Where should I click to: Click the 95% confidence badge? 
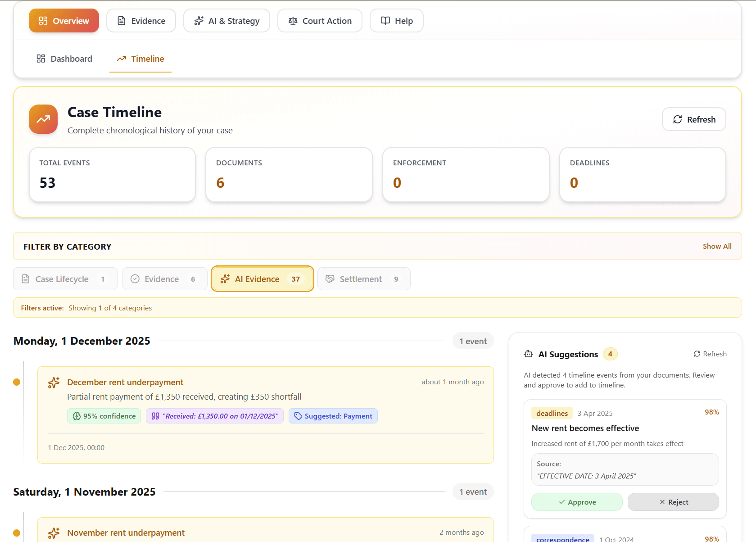pyautogui.click(x=104, y=416)
